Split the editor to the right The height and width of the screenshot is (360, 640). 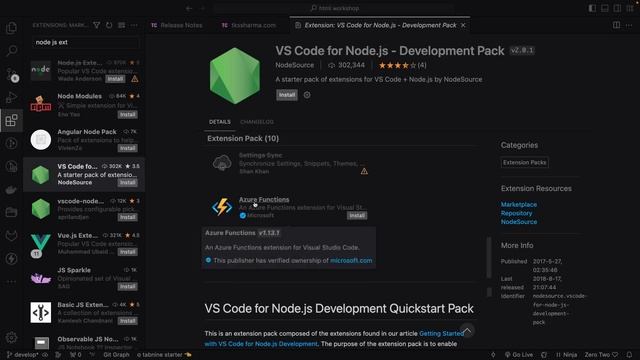(616, 25)
